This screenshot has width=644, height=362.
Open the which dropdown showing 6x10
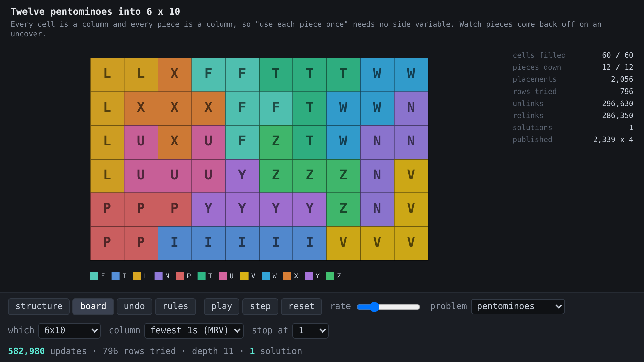69,330
